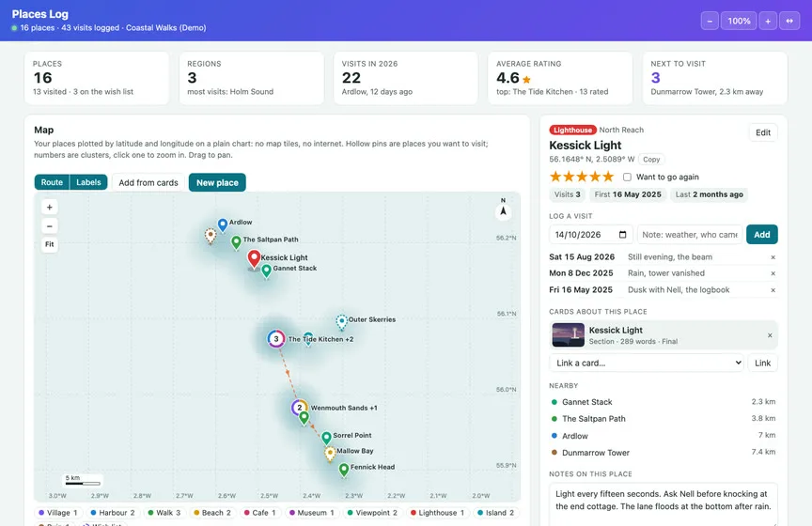
Task: Zoom out the map with minus button
Action: 49,225
